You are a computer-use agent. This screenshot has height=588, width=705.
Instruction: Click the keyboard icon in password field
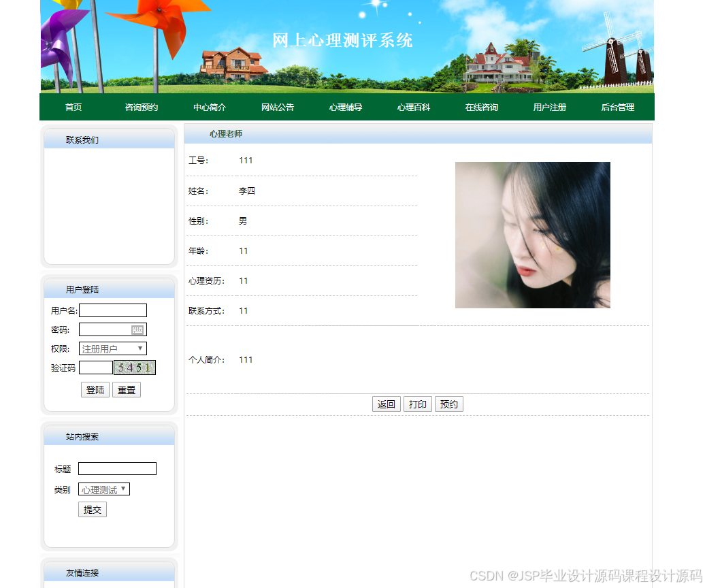(x=137, y=330)
